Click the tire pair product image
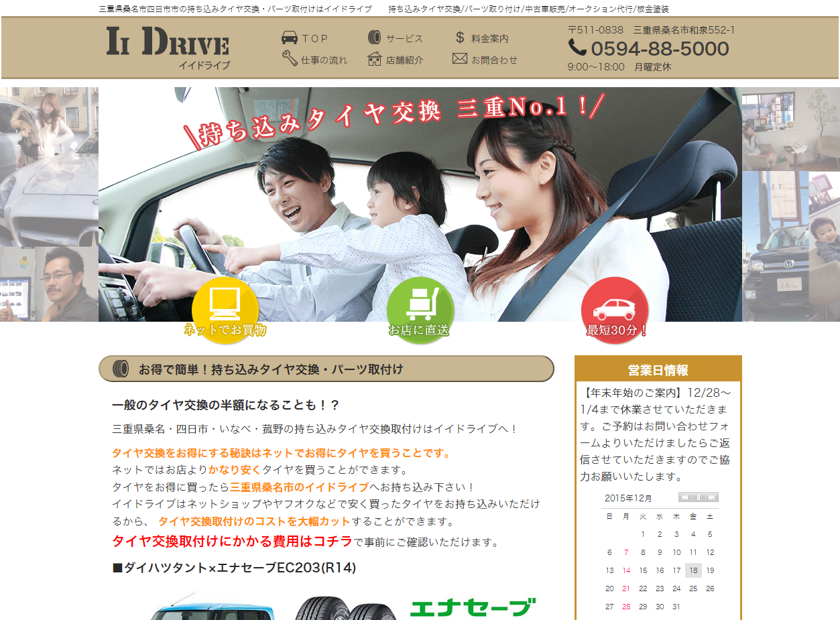840x620 pixels. [x=346, y=607]
